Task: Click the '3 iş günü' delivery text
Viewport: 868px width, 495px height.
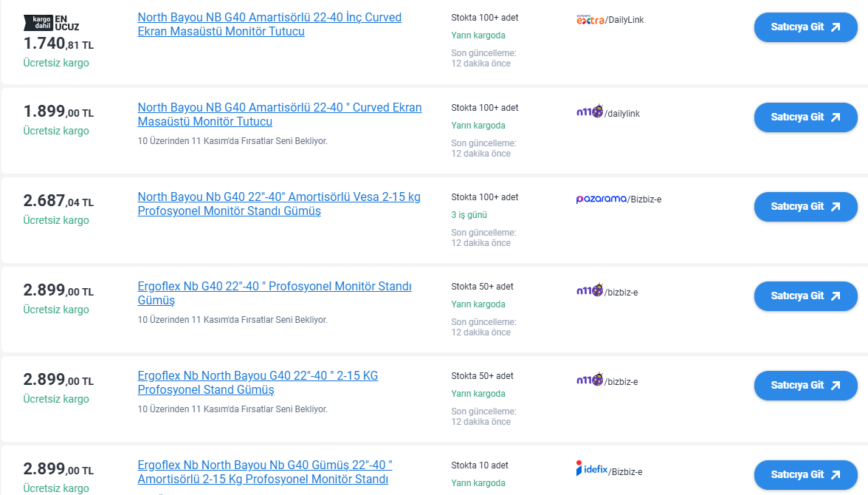Action: pos(469,215)
